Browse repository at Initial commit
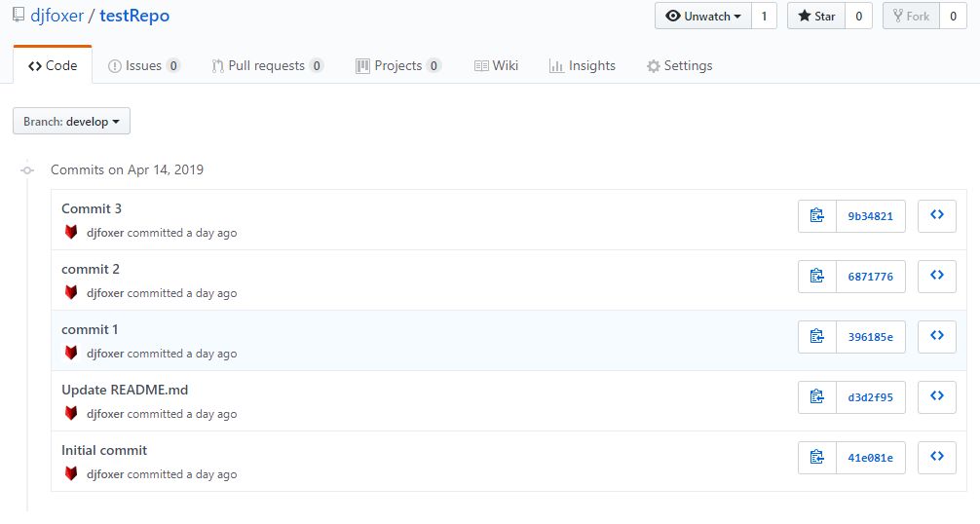Viewport: 980px width, 524px height. tap(936, 458)
